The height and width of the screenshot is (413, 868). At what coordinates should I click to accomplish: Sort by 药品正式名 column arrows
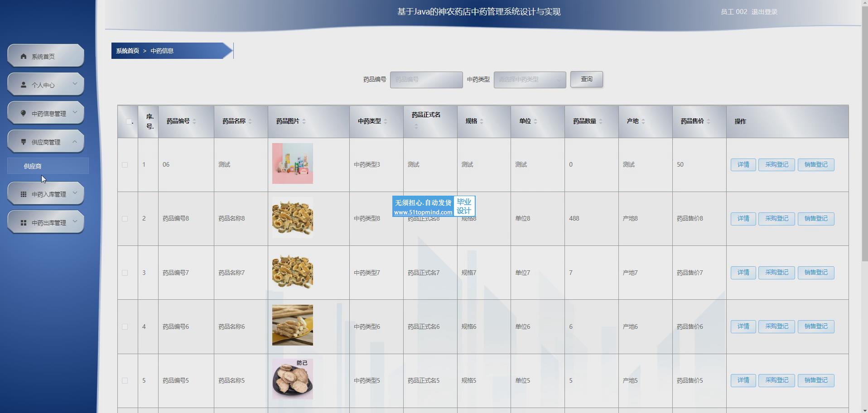click(416, 126)
